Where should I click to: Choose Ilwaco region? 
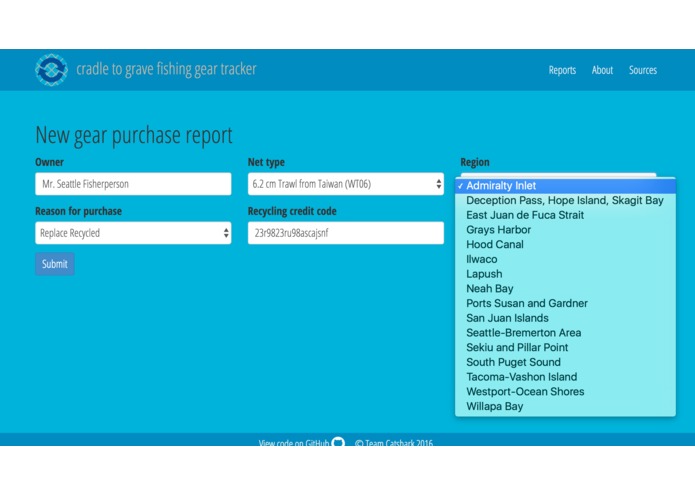tap(566, 259)
